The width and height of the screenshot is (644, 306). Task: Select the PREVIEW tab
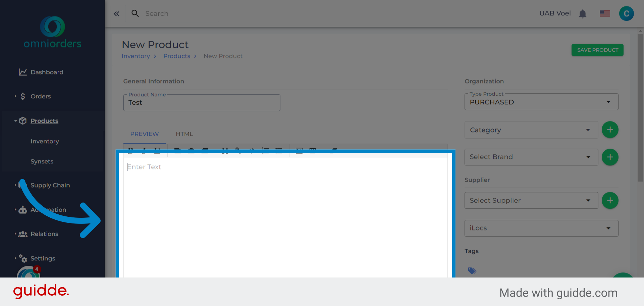[144, 134]
